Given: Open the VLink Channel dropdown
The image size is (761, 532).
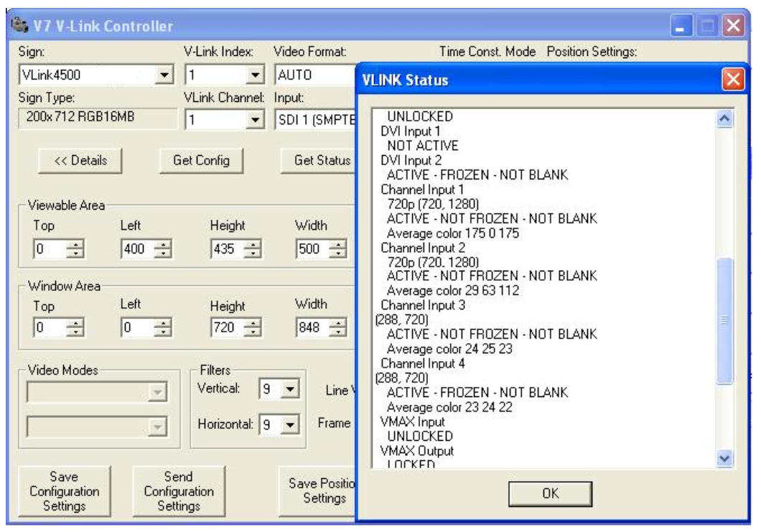Looking at the screenshot, I should [x=253, y=121].
